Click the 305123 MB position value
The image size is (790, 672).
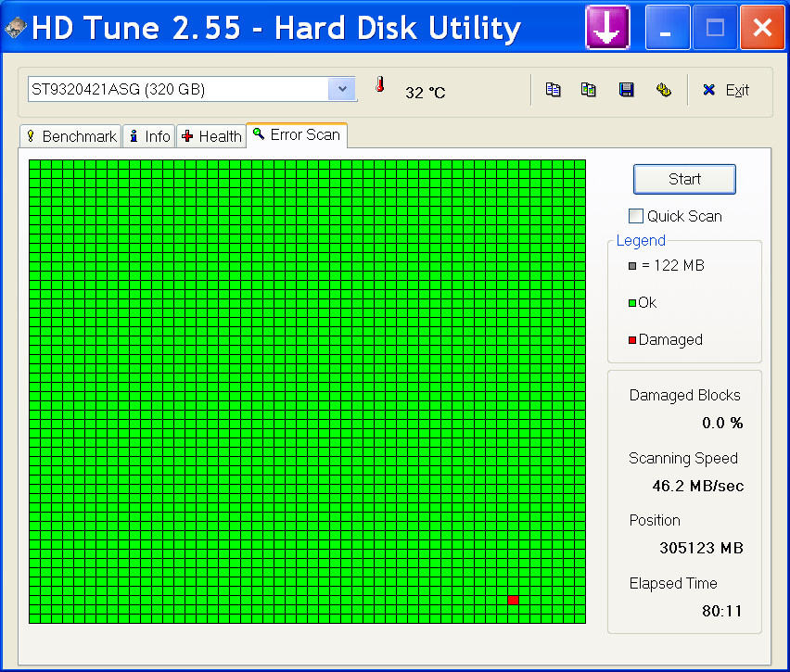[x=701, y=548]
